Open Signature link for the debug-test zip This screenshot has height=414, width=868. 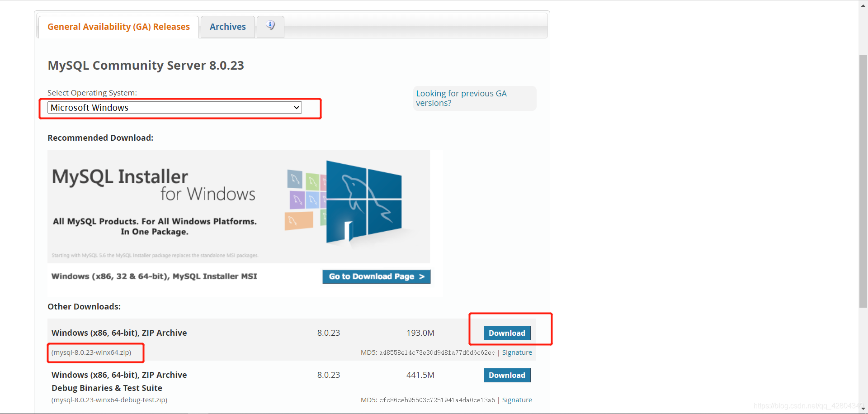517,400
